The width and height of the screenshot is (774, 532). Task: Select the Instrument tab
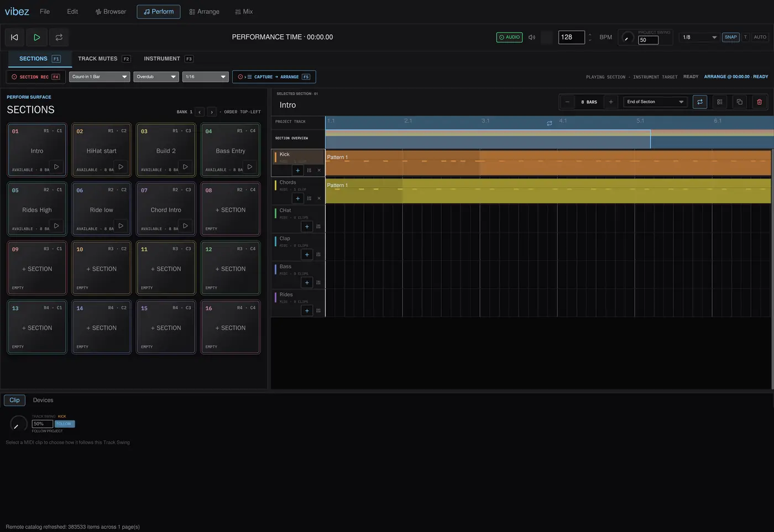coord(168,59)
